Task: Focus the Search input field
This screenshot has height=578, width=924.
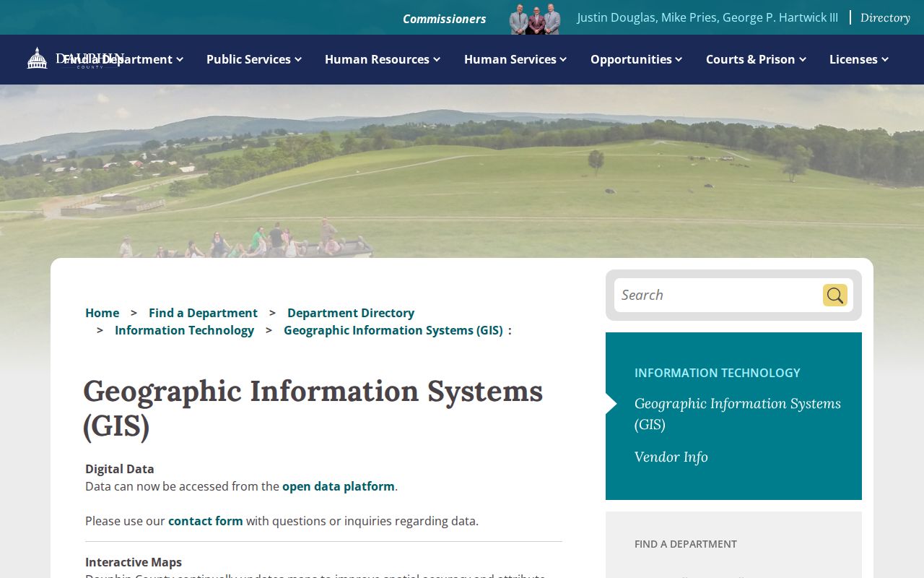Action: (x=718, y=295)
